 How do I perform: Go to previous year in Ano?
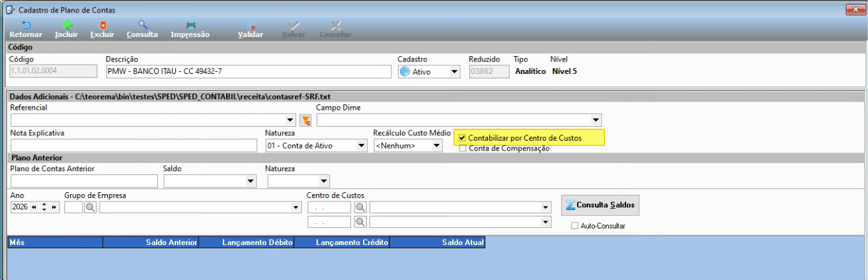coord(34,207)
